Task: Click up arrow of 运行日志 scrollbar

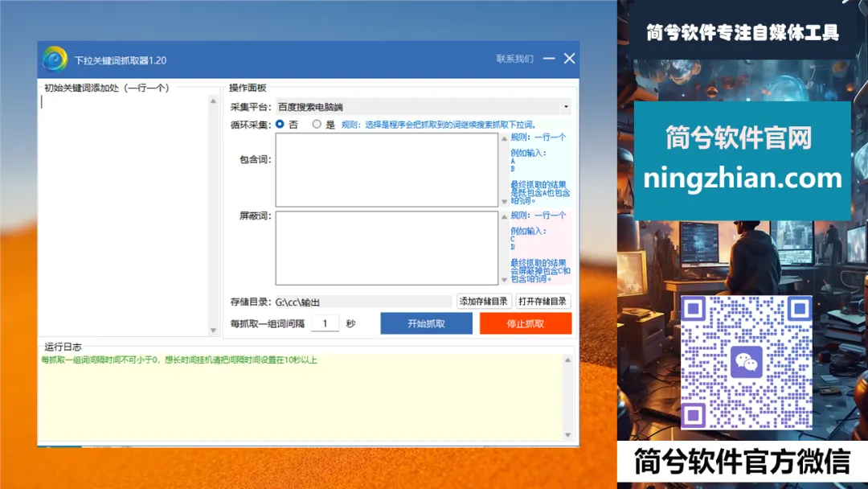Action: [567, 360]
